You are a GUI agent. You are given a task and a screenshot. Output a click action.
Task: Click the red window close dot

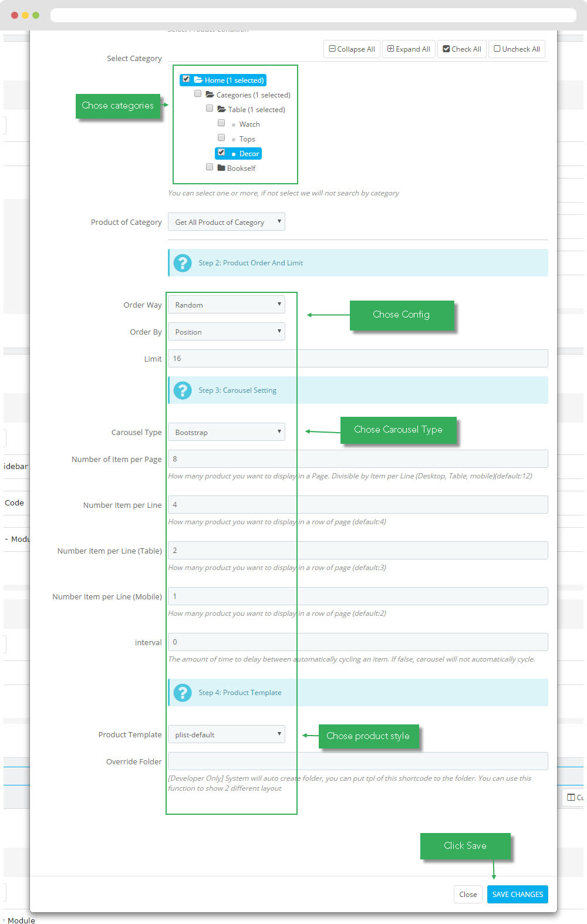point(15,15)
